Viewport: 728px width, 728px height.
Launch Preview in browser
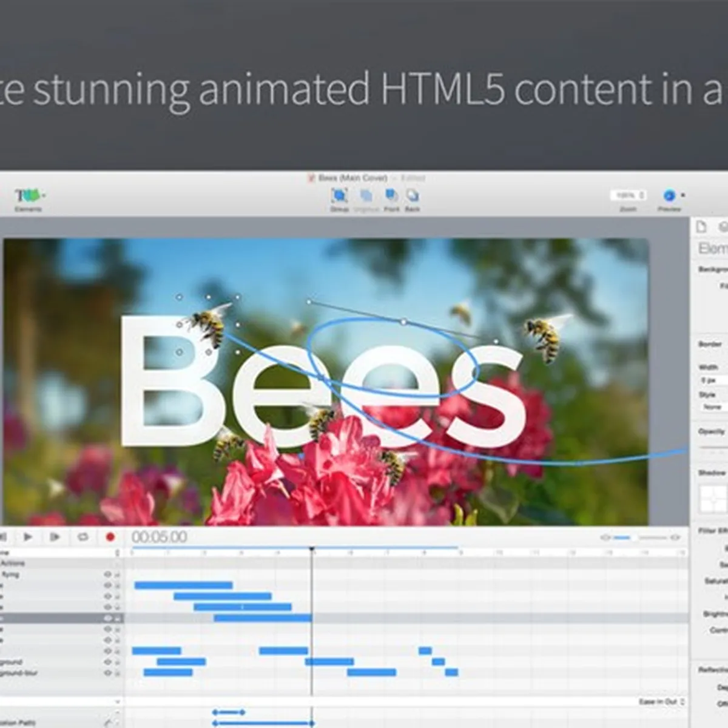669,195
